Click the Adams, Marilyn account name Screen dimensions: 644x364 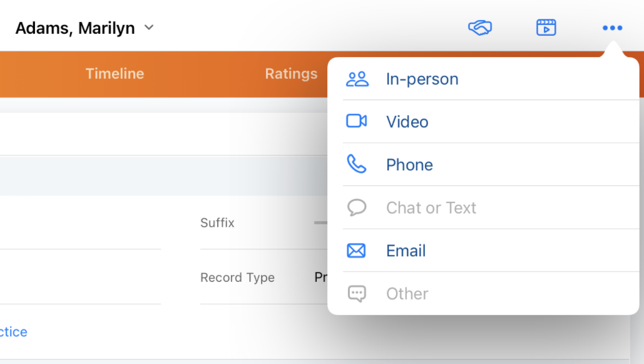pyautogui.click(x=75, y=28)
